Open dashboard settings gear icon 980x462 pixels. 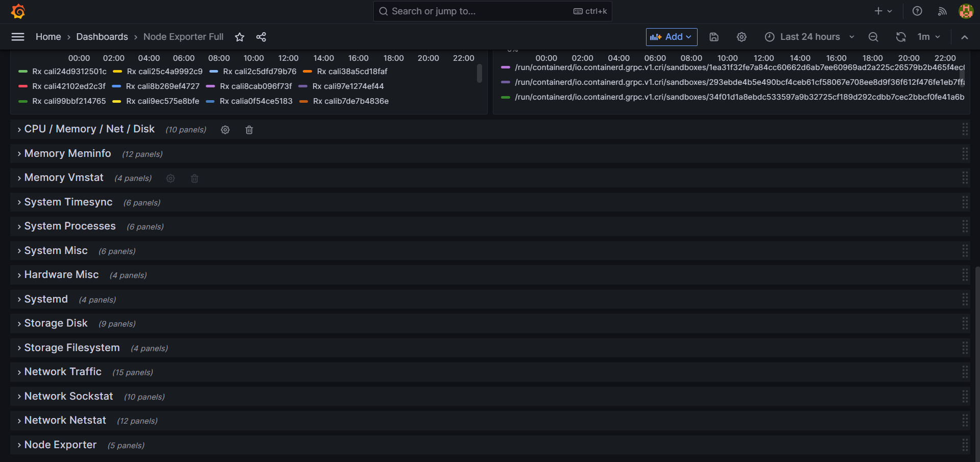[742, 37]
